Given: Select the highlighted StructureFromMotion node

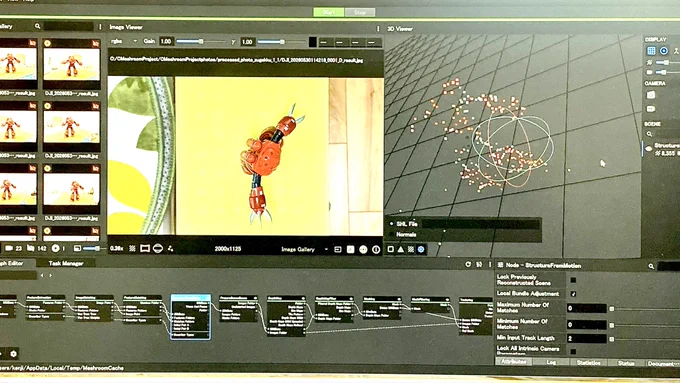Looking at the screenshot, I should point(191,317).
